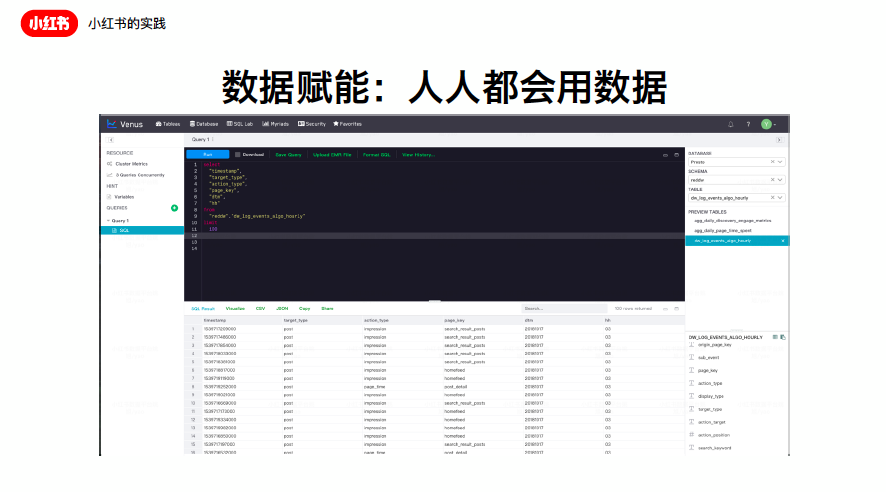This screenshot has width=886, height=492.
Task: Open Queries Concurrently chart link
Action: [x=136, y=175]
